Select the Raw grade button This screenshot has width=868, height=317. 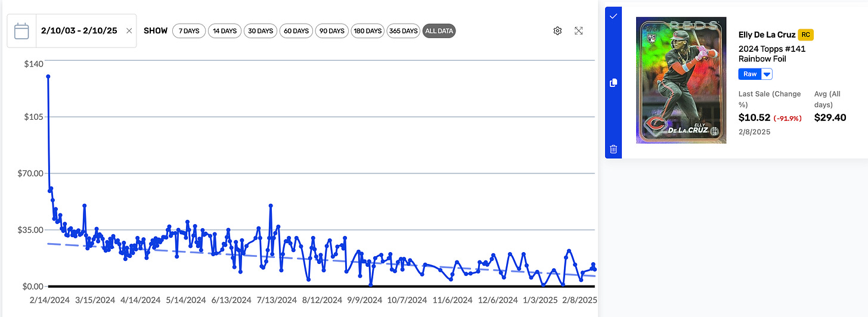pos(750,74)
